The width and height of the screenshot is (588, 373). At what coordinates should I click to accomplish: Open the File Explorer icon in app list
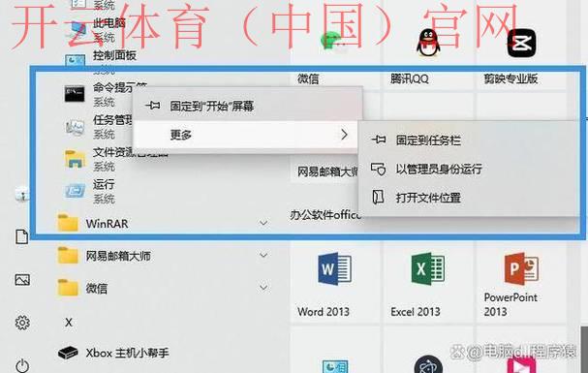click(x=75, y=159)
